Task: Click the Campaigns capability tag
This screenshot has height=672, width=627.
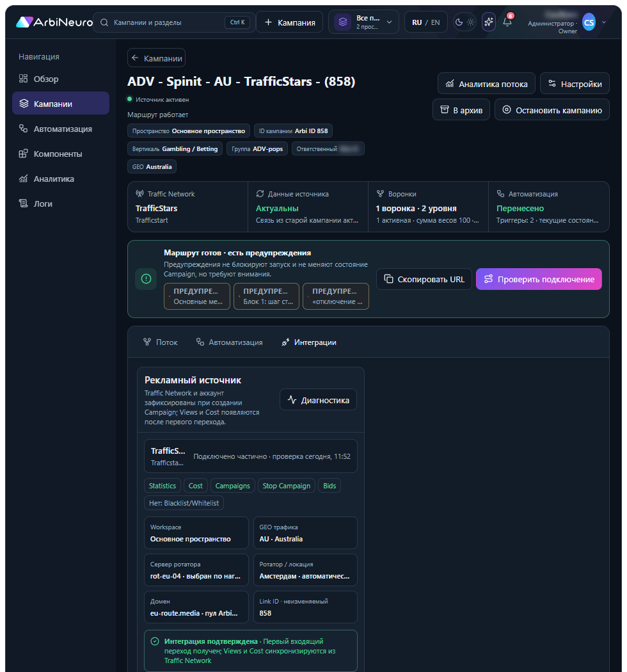Action: click(x=233, y=486)
